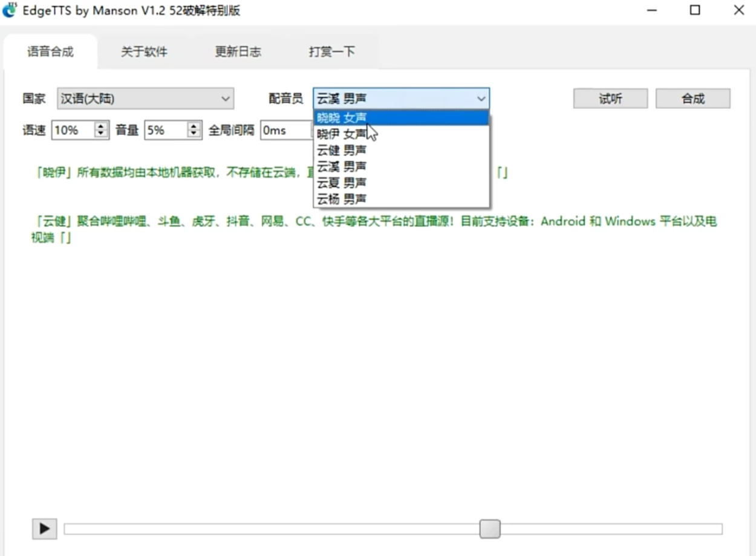Decrease 音量 with the down arrow
This screenshot has height=556, width=756.
click(194, 134)
